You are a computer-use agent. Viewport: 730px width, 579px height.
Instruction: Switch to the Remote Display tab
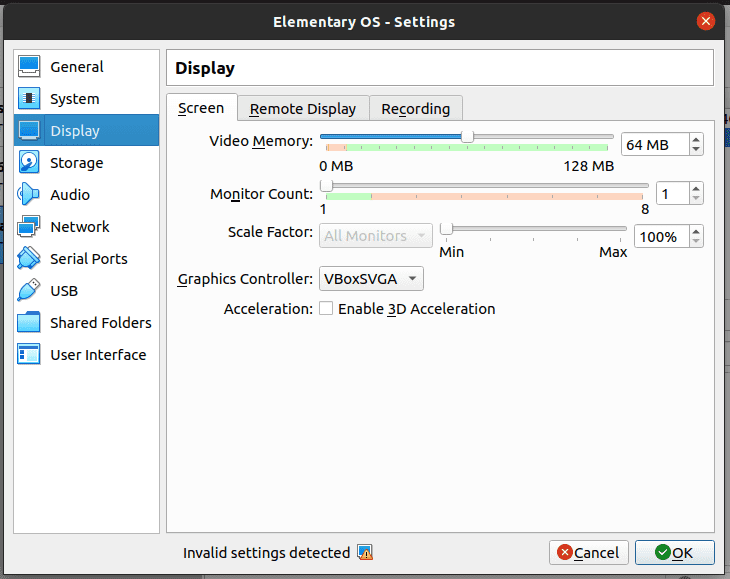pos(303,109)
